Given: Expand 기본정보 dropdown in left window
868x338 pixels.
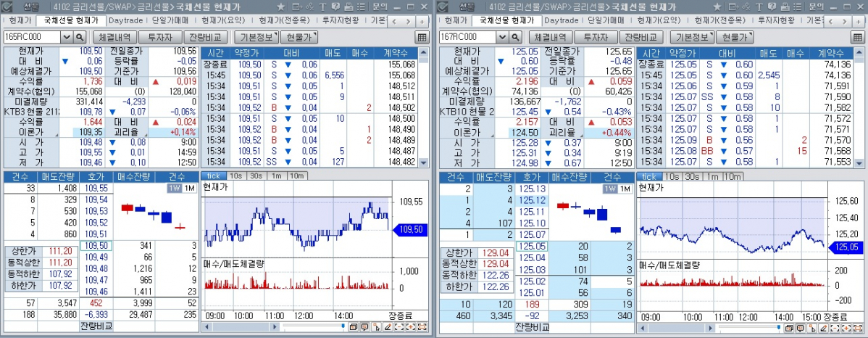Looking at the screenshot, I should (256, 37).
